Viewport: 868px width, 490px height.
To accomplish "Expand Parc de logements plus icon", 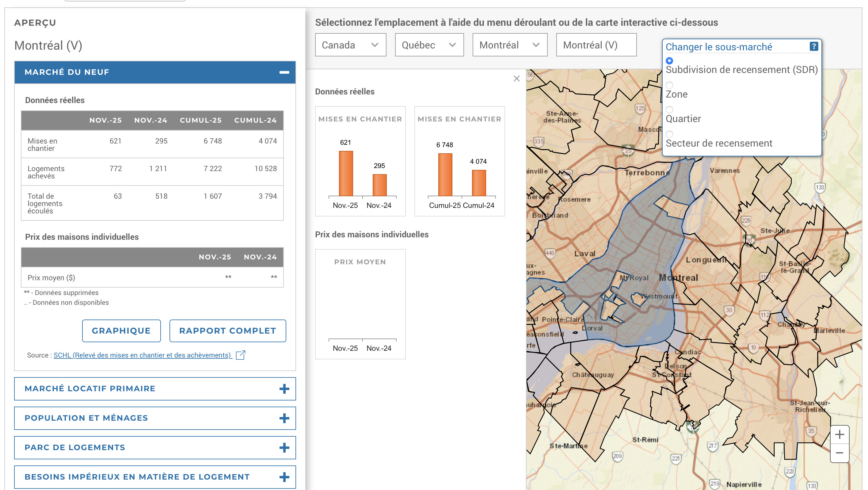I will 284,448.
